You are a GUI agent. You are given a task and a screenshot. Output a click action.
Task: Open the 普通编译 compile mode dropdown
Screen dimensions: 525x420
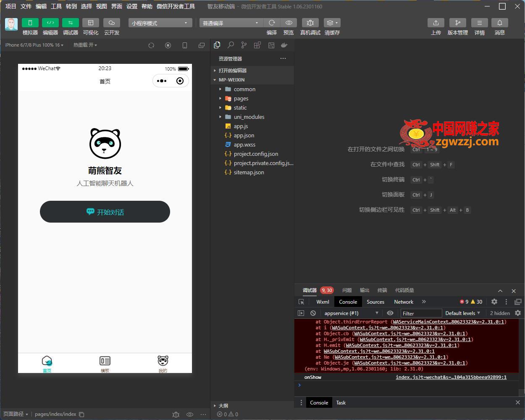tap(231, 23)
